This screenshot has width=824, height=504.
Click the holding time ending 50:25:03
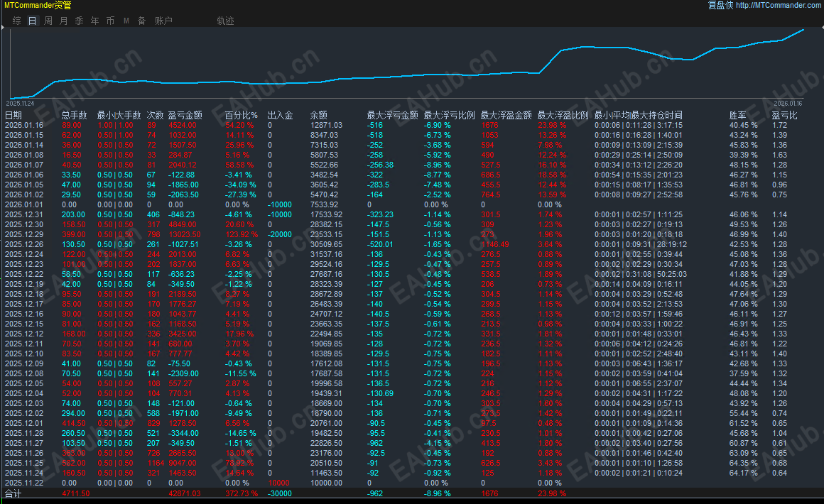(x=641, y=274)
